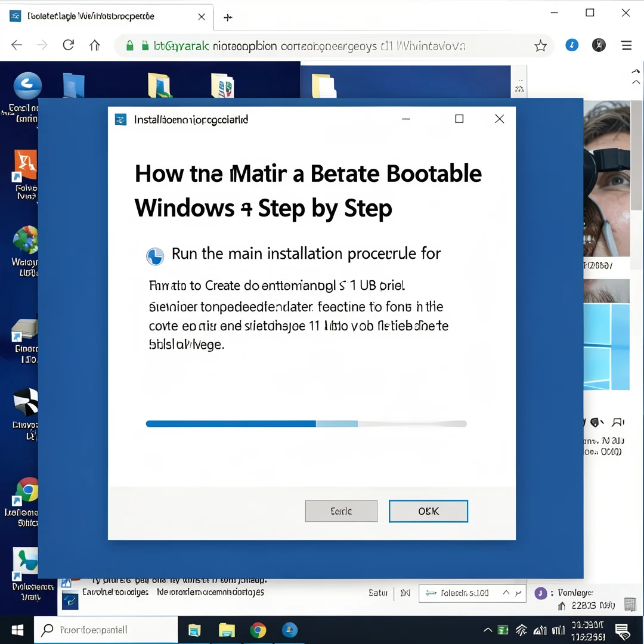Click the home icon beside 22823
Viewport: 644px width, 644px height.
pos(562,606)
